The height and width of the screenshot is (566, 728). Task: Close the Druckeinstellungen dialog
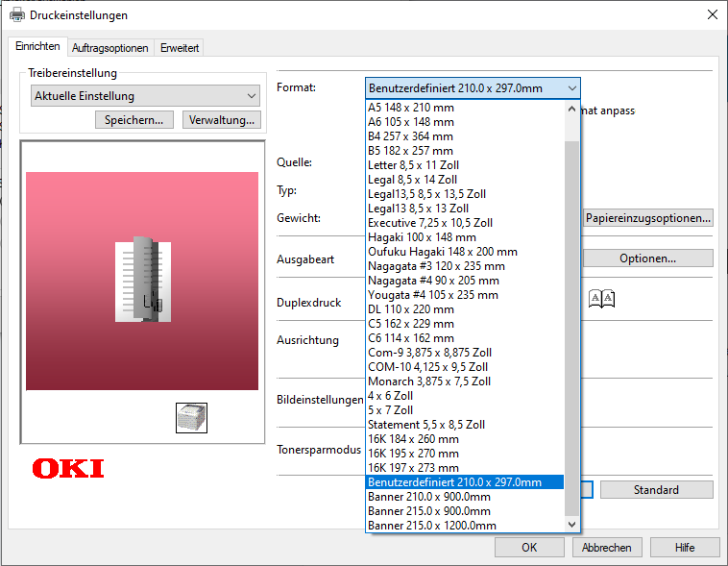(x=713, y=14)
